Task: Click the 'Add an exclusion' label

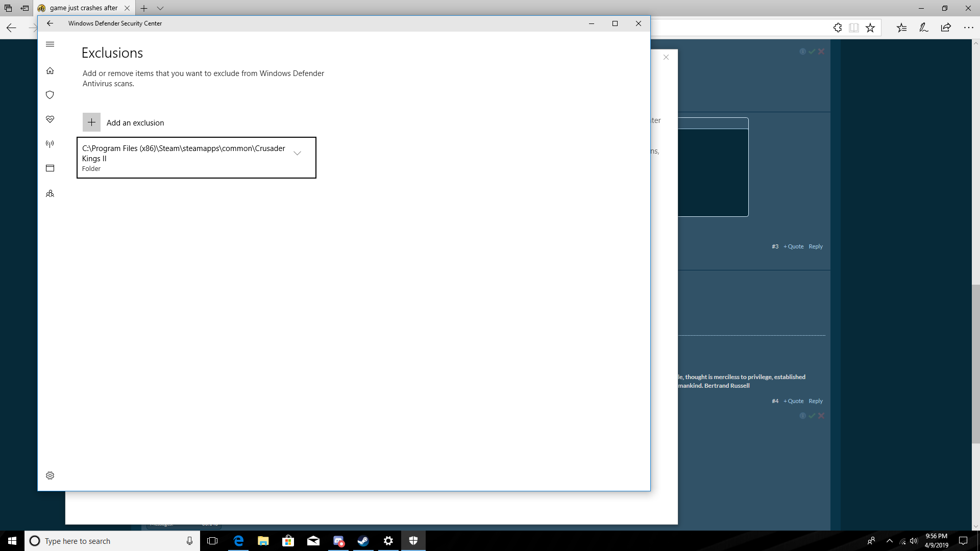Action: 135,123
